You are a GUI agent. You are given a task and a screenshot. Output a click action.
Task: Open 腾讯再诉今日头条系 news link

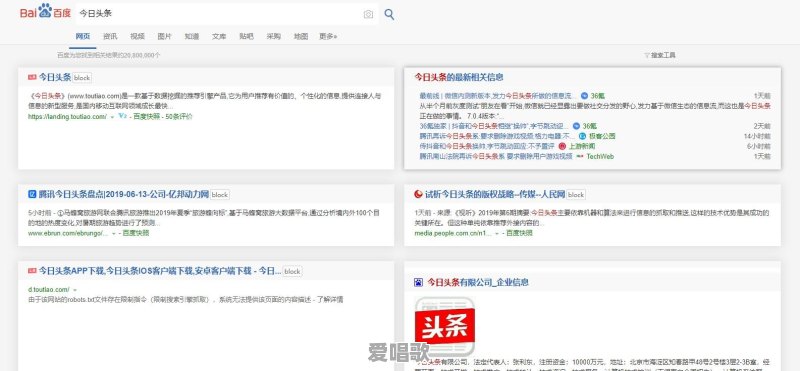click(x=497, y=136)
